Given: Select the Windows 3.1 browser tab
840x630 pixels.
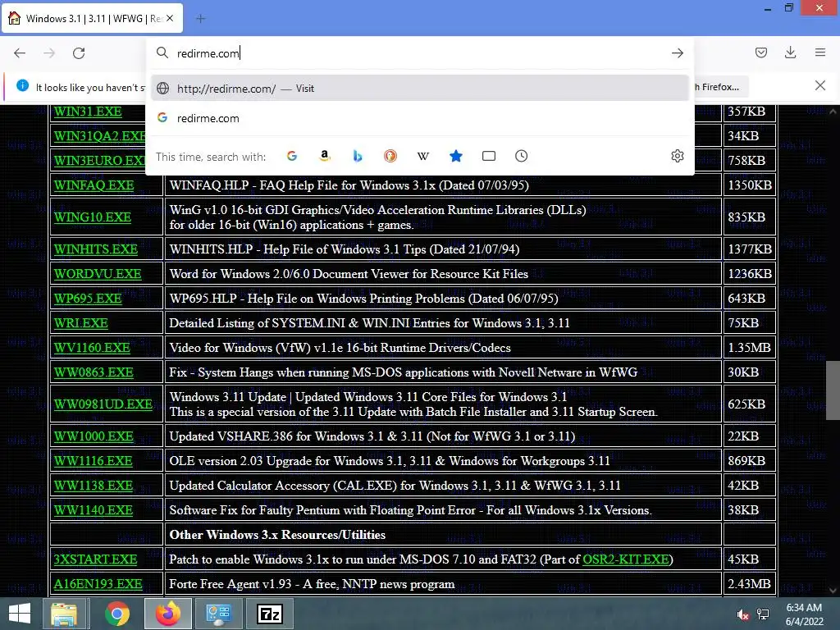Looking at the screenshot, I should 93,18.
